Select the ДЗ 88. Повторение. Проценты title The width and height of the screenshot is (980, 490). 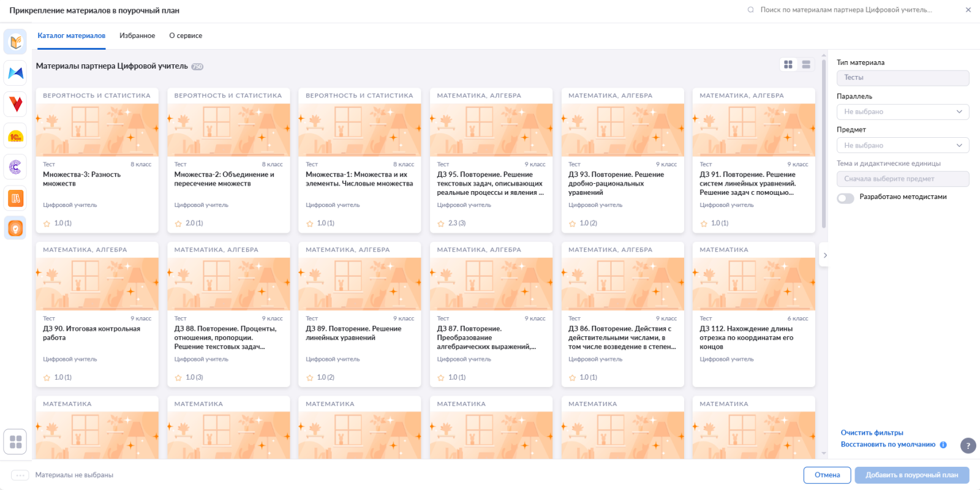pyautogui.click(x=225, y=337)
